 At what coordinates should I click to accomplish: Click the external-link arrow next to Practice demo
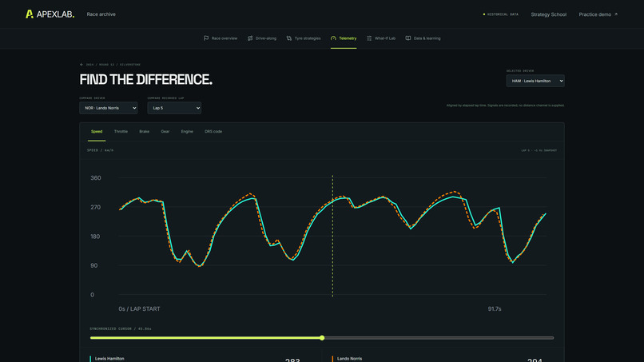click(616, 14)
